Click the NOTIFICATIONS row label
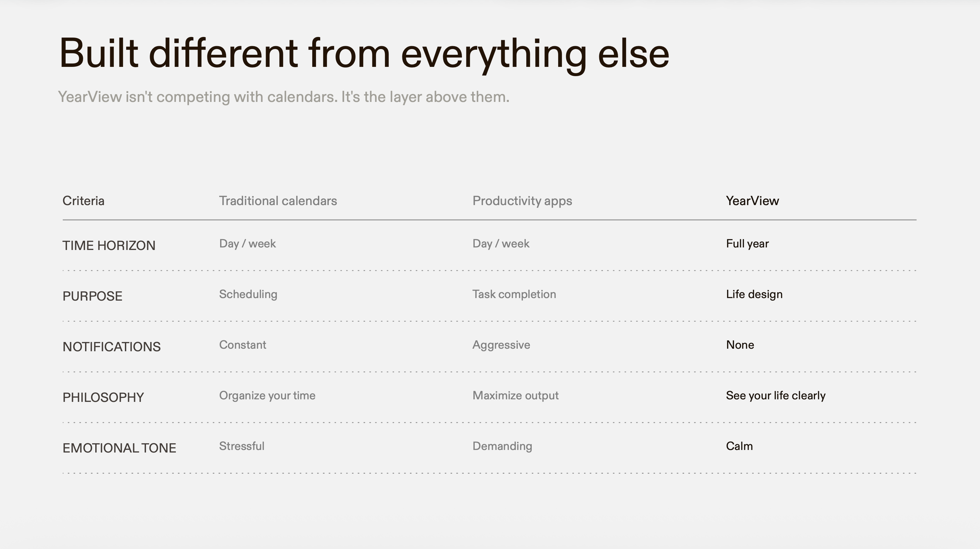Viewport: 980px width, 549px height. click(x=112, y=347)
